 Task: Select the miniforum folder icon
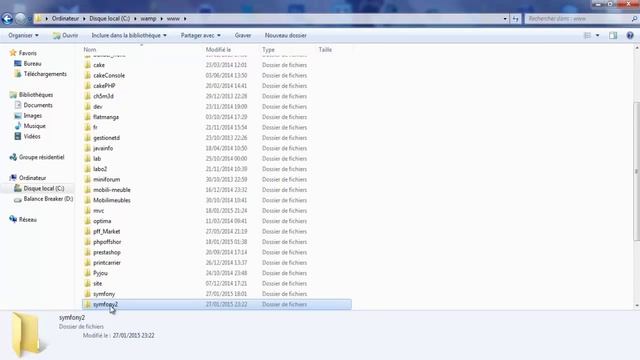(87, 180)
